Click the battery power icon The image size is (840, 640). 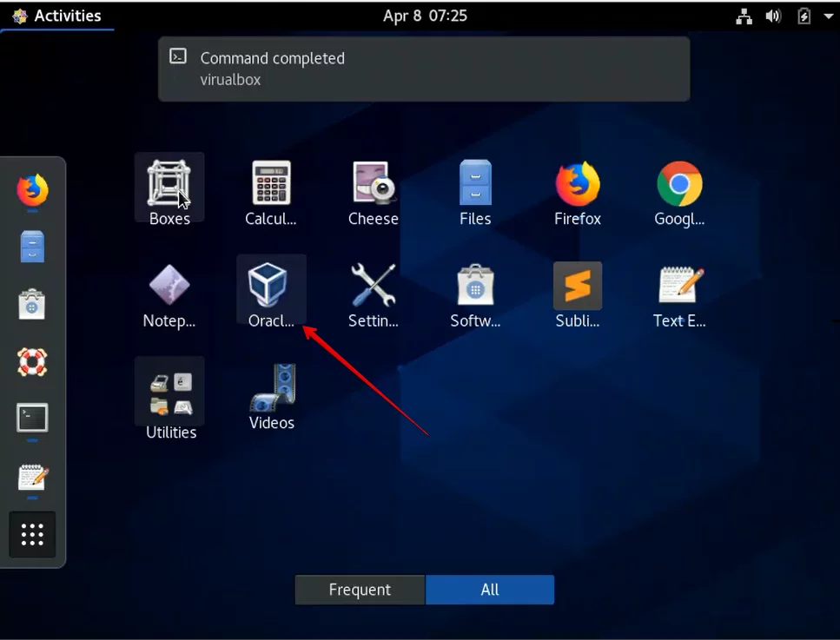pos(804,16)
